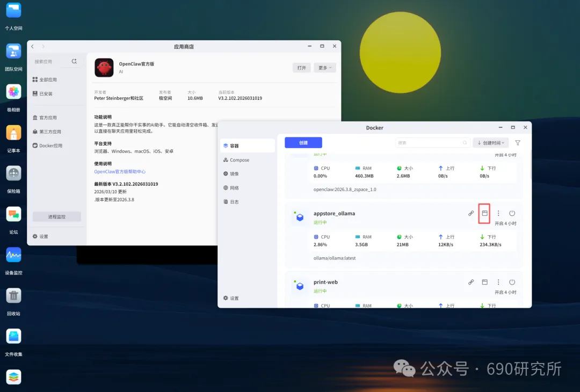Select 官方应用 in app store sidebar

point(45,118)
